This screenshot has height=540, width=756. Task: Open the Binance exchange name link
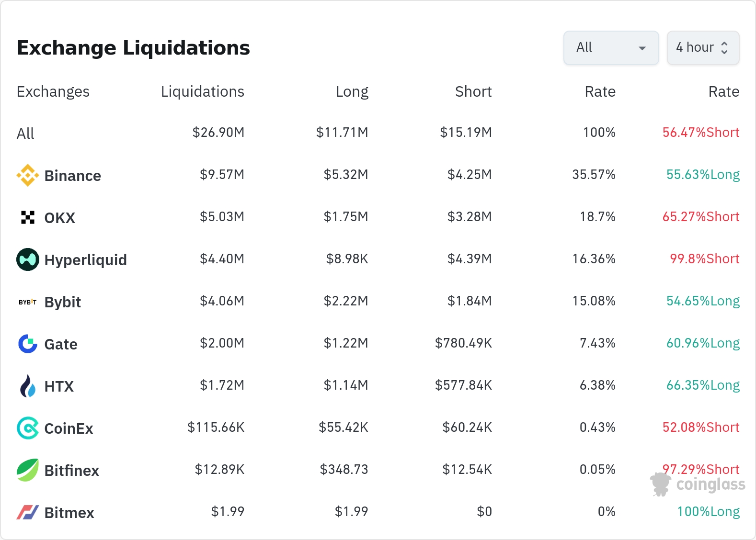click(x=73, y=176)
